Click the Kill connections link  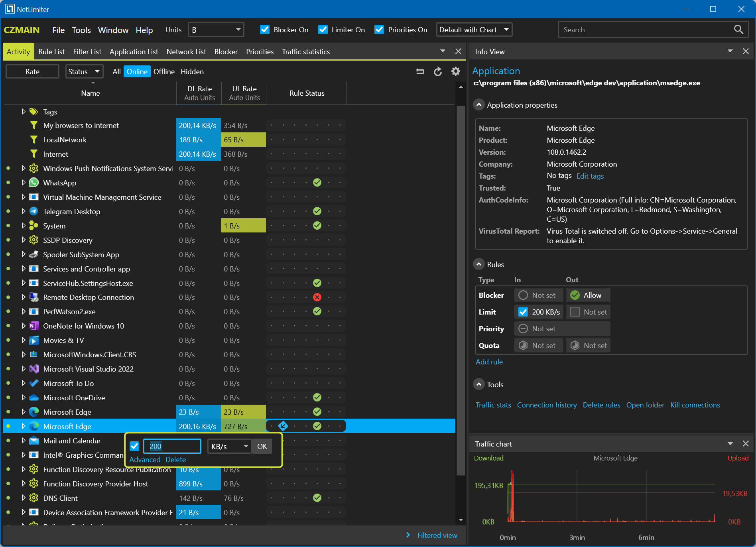coord(695,405)
